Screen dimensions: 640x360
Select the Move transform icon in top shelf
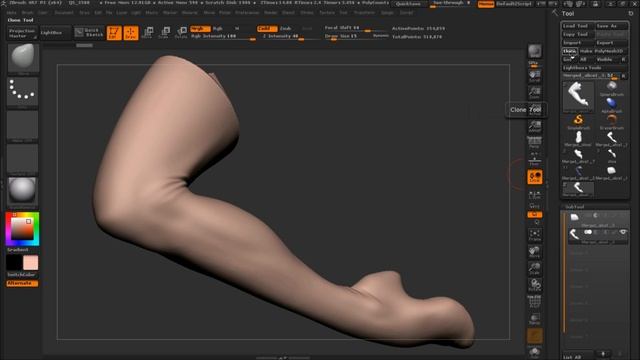tap(148, 33)
